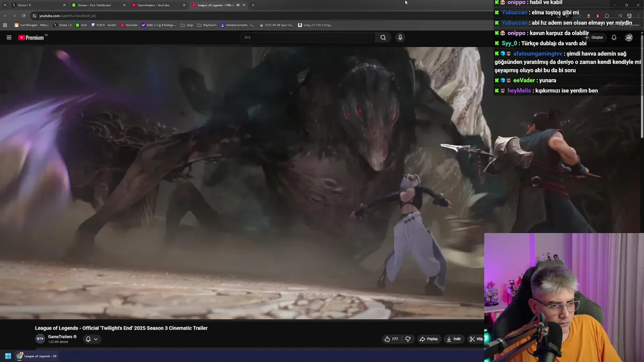Click chat username afatsumgamingtvv
644x362 pixels.
(537, 54)
